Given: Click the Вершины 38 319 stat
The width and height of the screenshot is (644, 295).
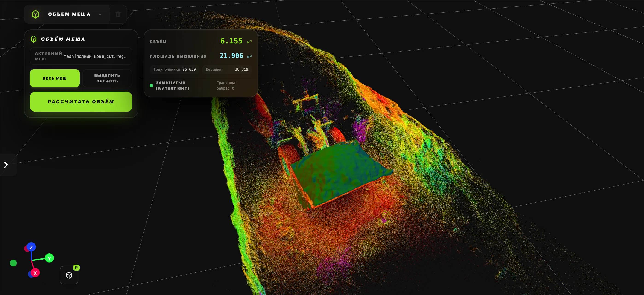Looking at the screenshot, I should pyautogui.click(x=227, y=69).
